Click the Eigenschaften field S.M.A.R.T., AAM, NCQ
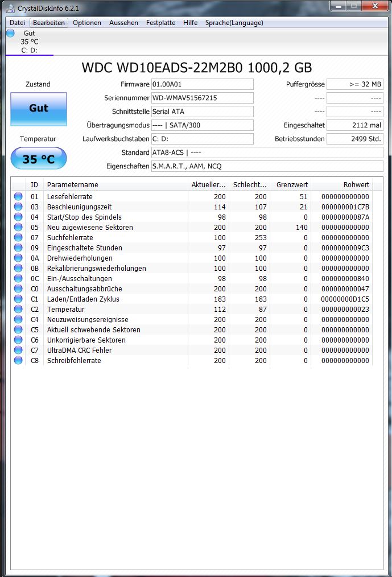 click(x=267, y=166)
